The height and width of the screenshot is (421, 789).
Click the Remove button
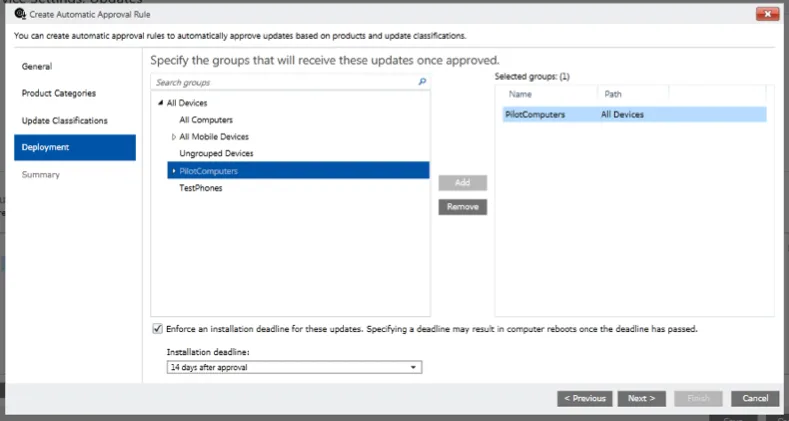[x=462, y=207]
